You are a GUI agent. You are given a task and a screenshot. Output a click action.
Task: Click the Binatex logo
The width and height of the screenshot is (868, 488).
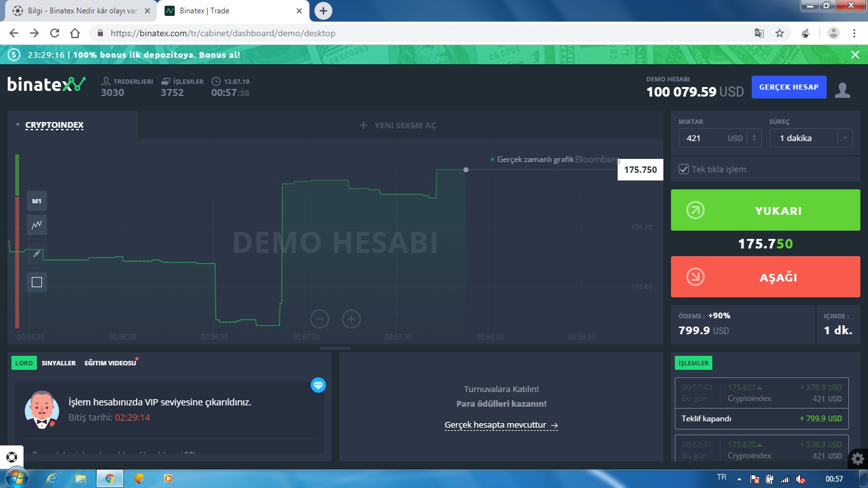coord(46,84)
